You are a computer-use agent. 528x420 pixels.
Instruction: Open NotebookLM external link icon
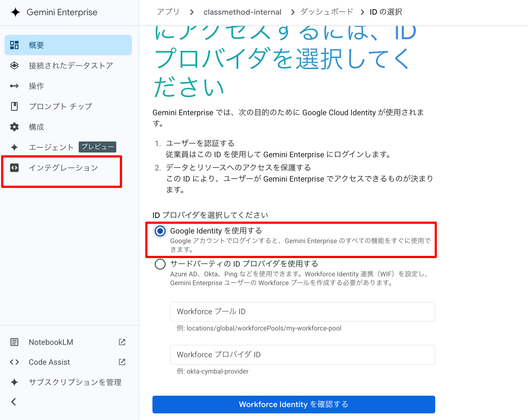click(122, 342)
